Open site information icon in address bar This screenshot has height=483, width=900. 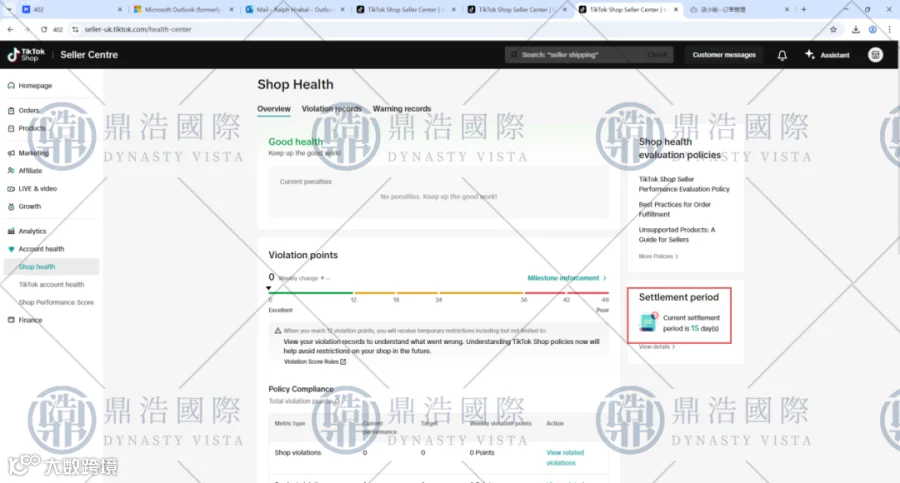[x=75, y=29]
